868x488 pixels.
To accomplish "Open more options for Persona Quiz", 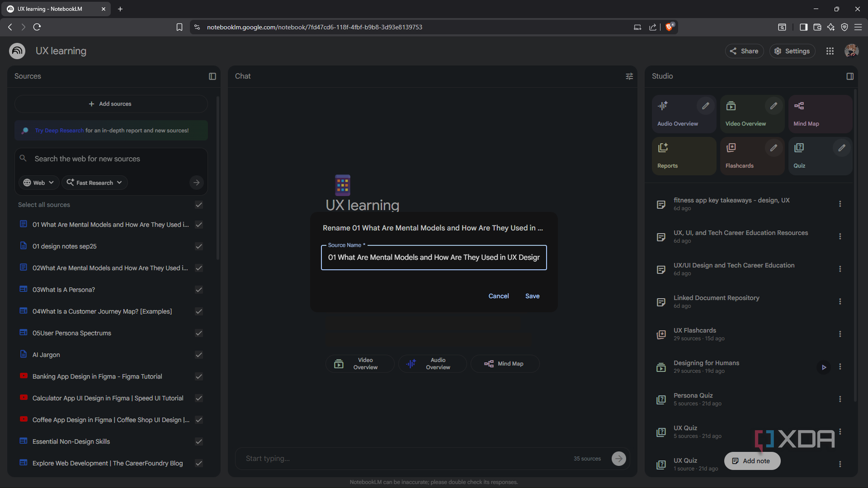I will point(840,400).
